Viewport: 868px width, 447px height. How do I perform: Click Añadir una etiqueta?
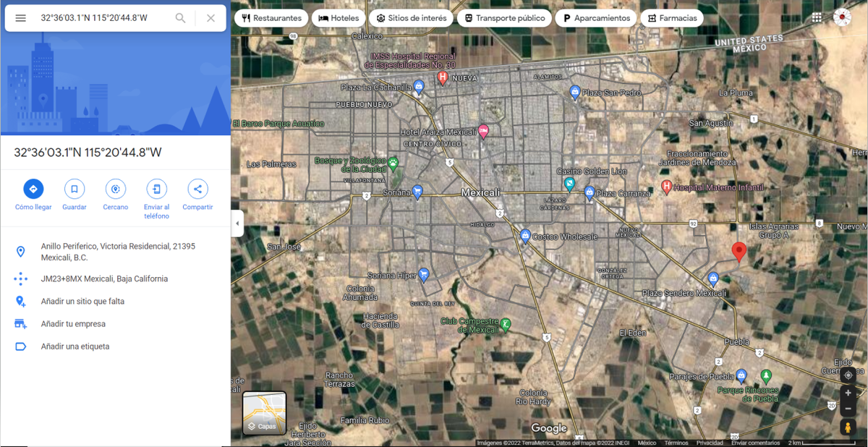tap(116, 346)
